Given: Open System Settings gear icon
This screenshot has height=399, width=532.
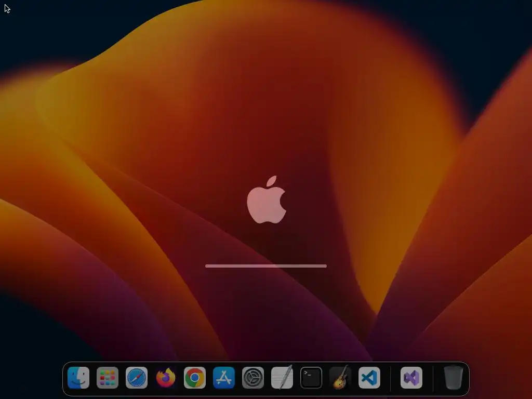Looking at the screenshot, I should 253,378.
